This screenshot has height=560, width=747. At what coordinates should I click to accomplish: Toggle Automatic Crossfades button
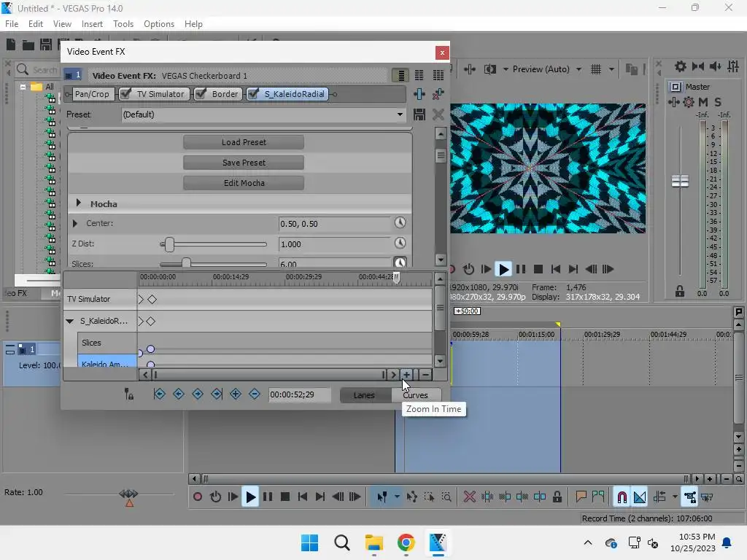pos(639,497)
